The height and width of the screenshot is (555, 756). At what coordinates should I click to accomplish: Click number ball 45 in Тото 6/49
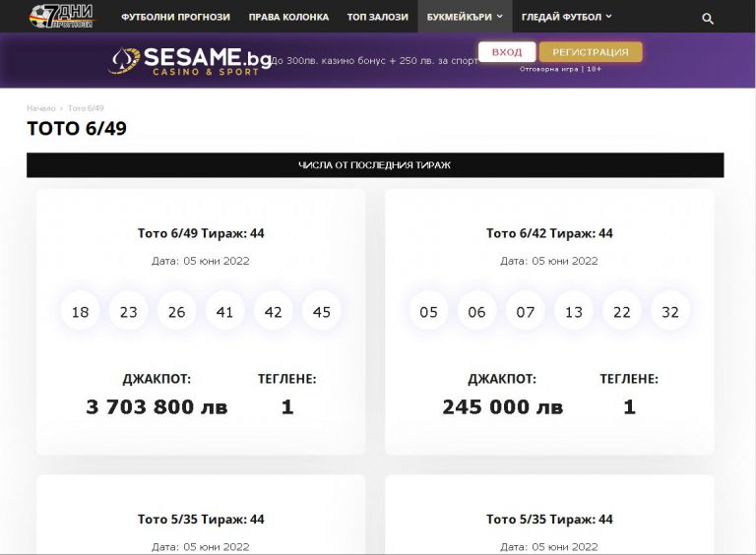tap(322, 312)
